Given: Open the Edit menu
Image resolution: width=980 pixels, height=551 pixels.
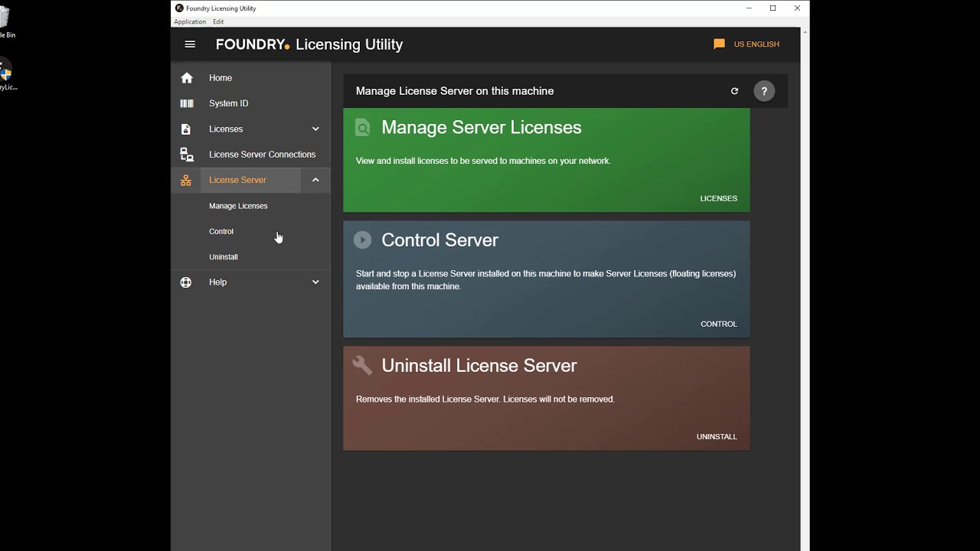Looking at the screenshot, I should coord(218,21).
